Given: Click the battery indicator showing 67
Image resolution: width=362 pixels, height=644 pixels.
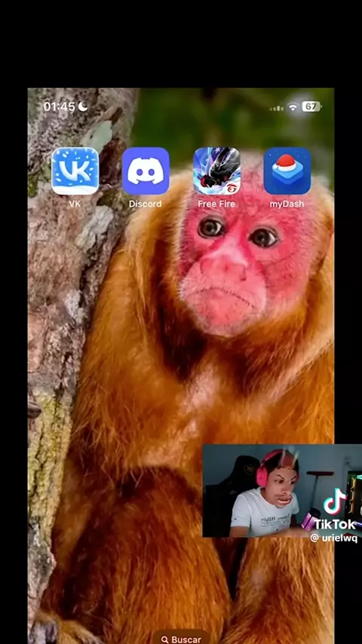Looking at the screenshot, I should click(x=311, y=107).
